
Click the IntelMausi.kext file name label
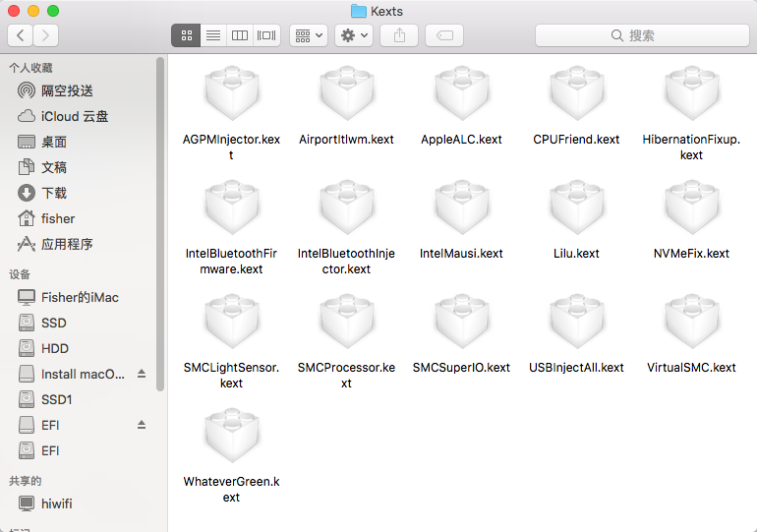coord(461,254)
